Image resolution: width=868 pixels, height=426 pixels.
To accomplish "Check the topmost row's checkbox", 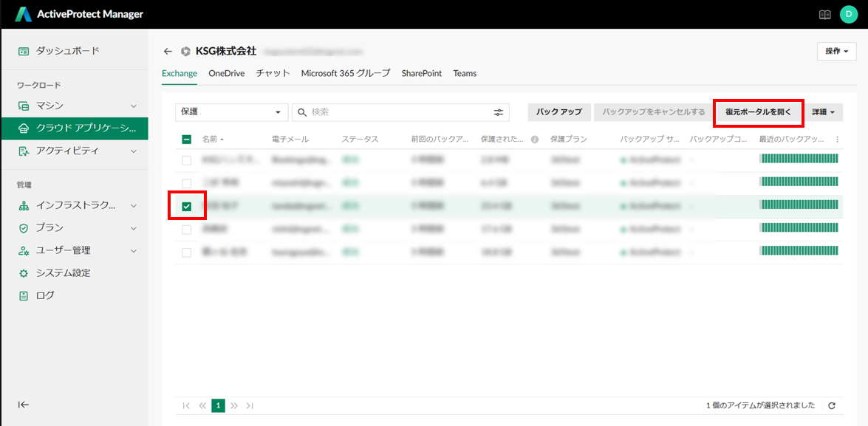I will (x=187, y=160).
